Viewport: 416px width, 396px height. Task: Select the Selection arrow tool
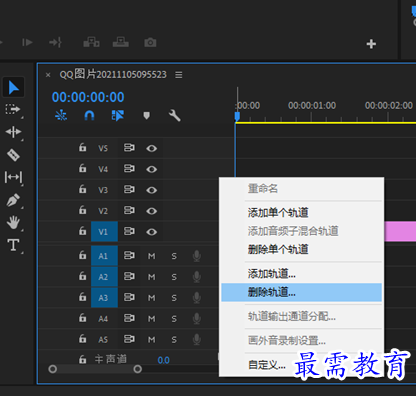pos(13,87)
